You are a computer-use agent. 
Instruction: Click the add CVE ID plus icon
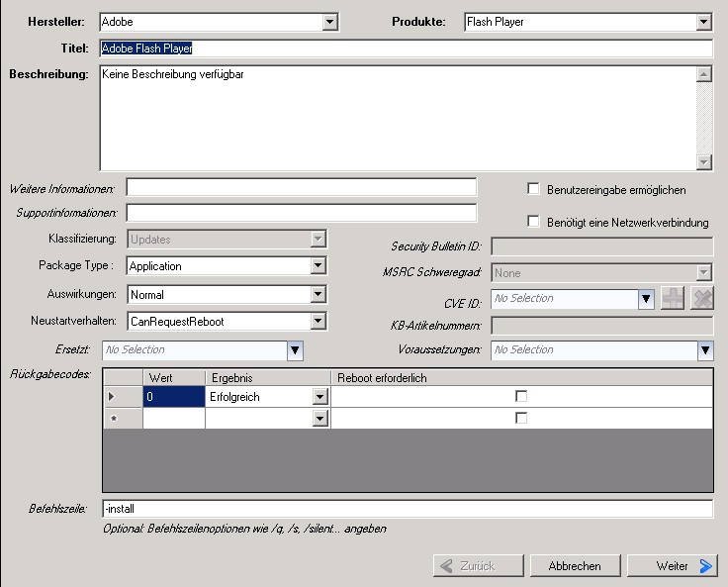(673, 298)
